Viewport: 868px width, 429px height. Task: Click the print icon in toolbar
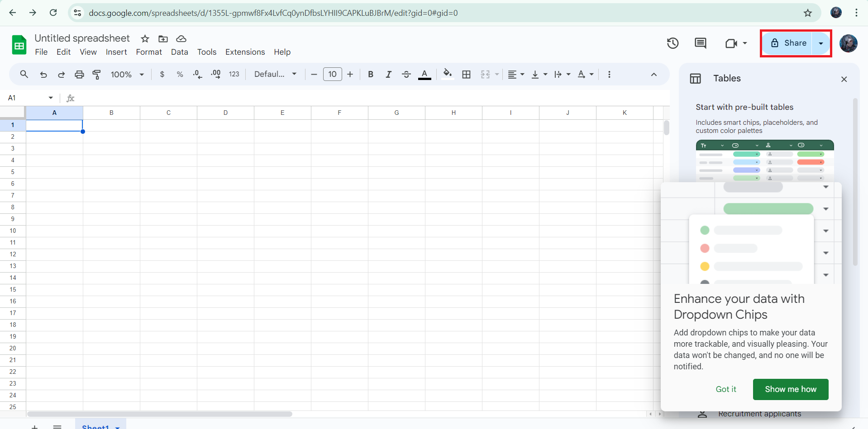[x=79, y=75]
